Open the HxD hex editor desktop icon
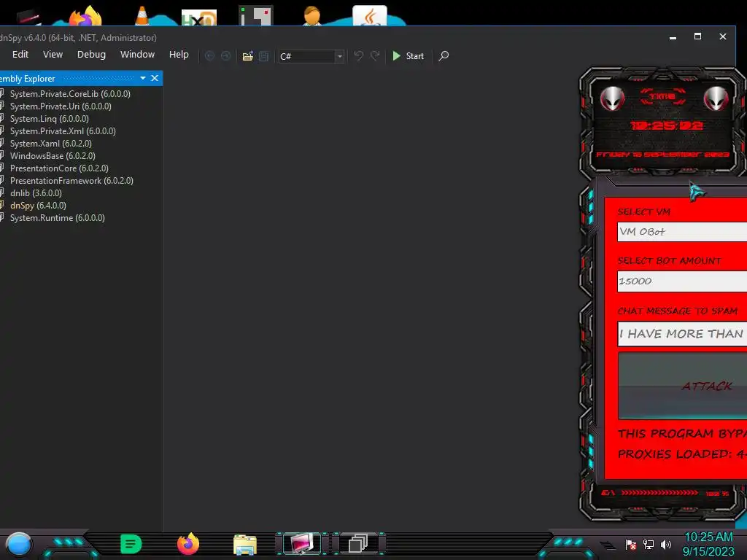The height and width of the screenshot is (560, 747). pyautogui.click(x=199, y=18)
